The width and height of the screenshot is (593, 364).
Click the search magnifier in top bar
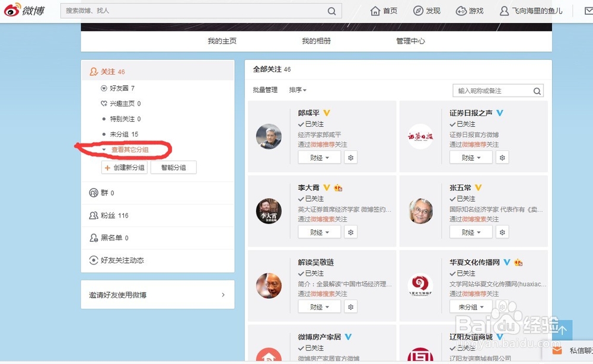pyautogui.click(x=331, y=11)
